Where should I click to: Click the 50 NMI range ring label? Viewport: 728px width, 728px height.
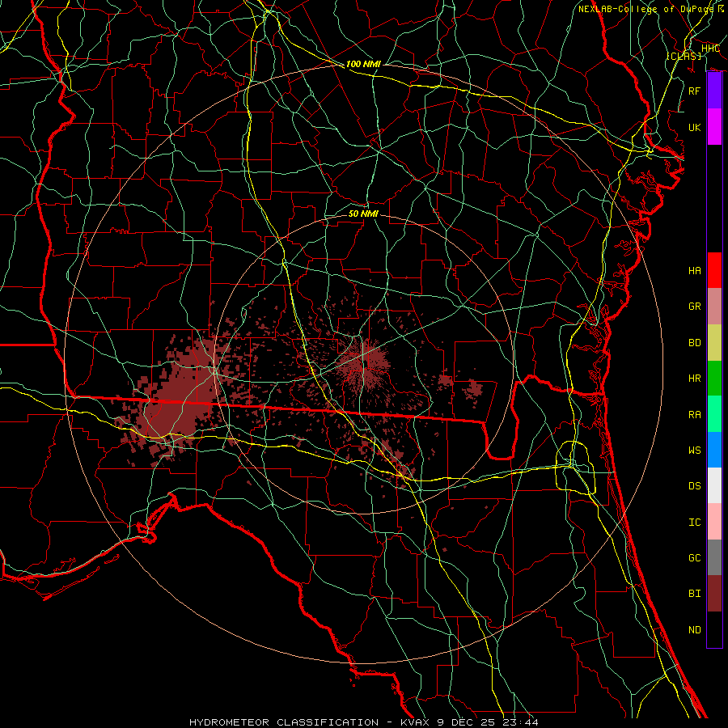363,214
